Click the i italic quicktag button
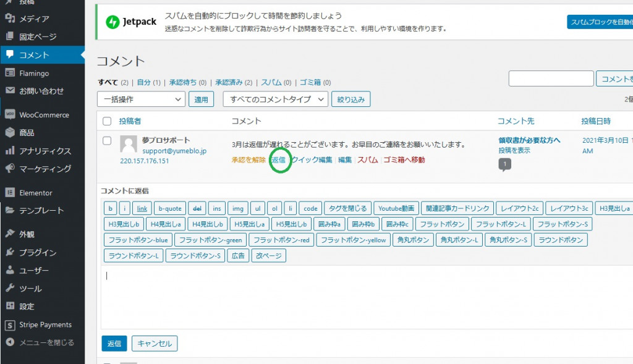The image size is (633, 364). point(124,208)
